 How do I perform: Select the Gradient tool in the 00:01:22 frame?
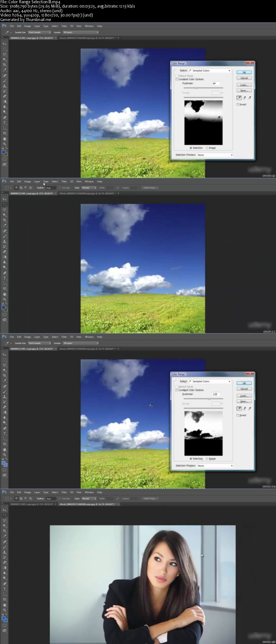pos(5,257)
